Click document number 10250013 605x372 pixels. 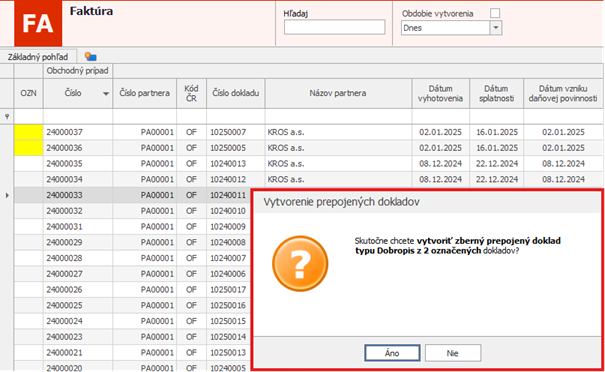pyautogui.click(x=228, y=353)
